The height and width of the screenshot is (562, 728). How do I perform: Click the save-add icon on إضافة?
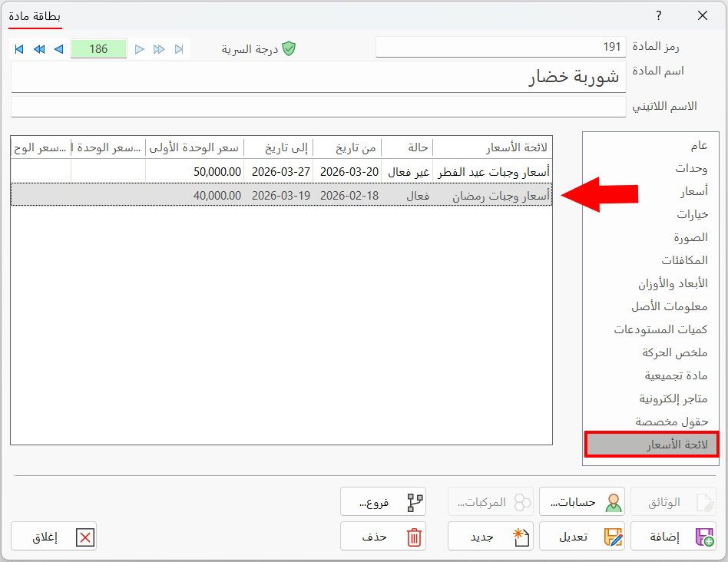[x=705, y=537]
